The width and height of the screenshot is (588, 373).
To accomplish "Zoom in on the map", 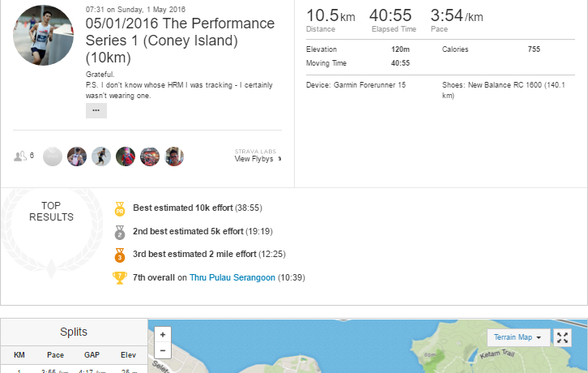I will [163, 335].
